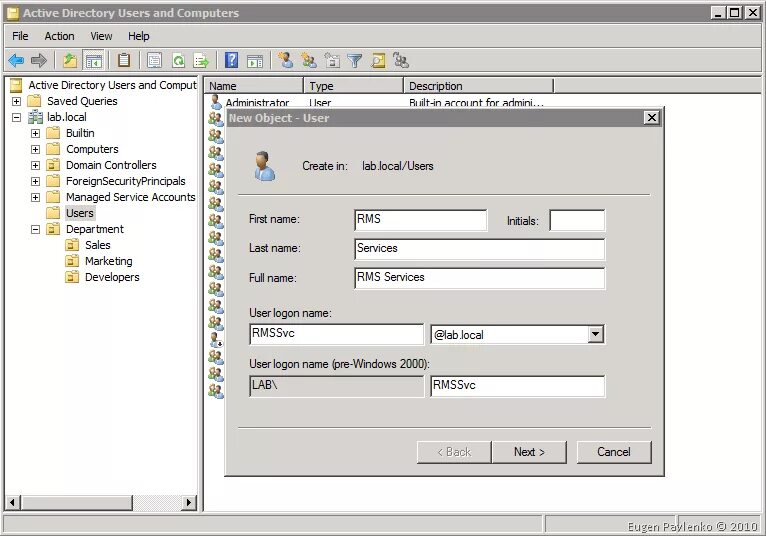Select ForeignSecurityPrincipals in the tree

[x=126, y=181]
